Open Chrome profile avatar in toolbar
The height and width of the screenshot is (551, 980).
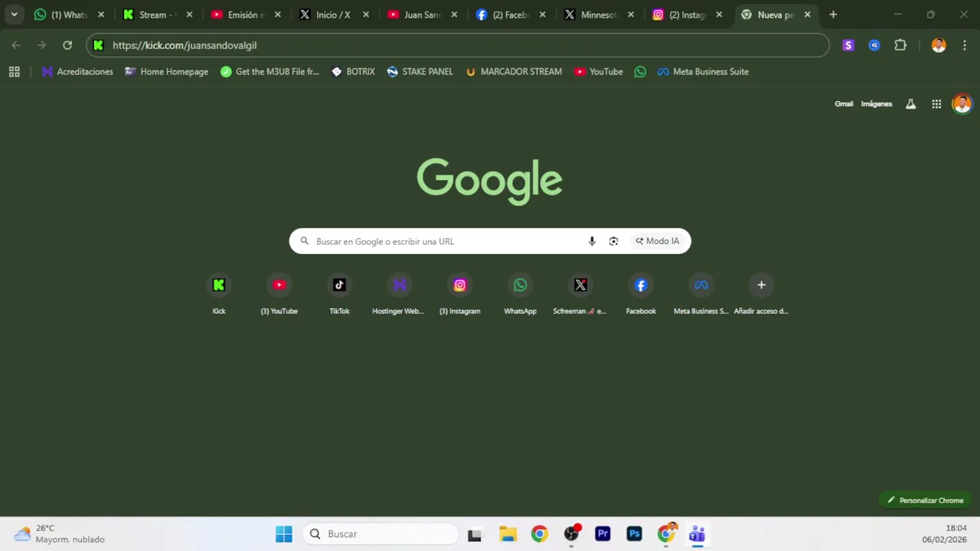pos(939,45)
